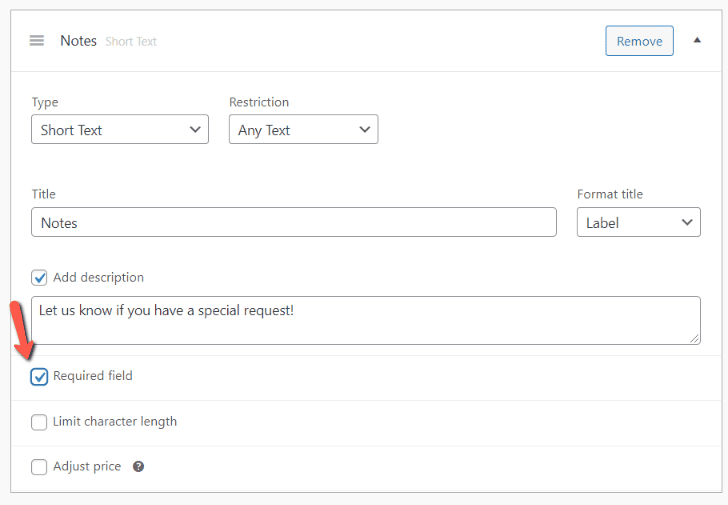Click the grey Short Text header label

pyautogui.click(x=131, y=42)
